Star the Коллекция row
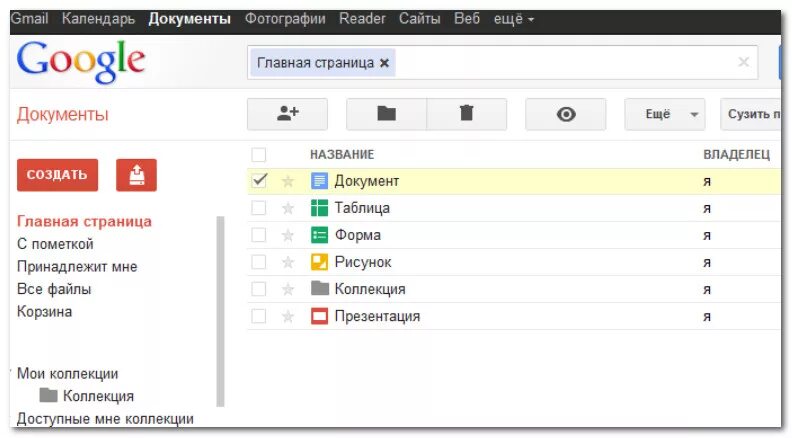This screenshot has width=792, height=438. [x=288, y=289]
